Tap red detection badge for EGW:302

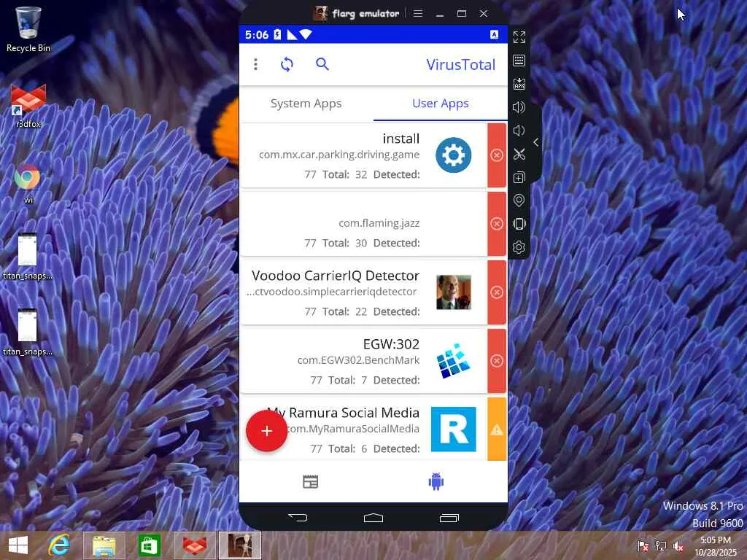tap(496, 361)
